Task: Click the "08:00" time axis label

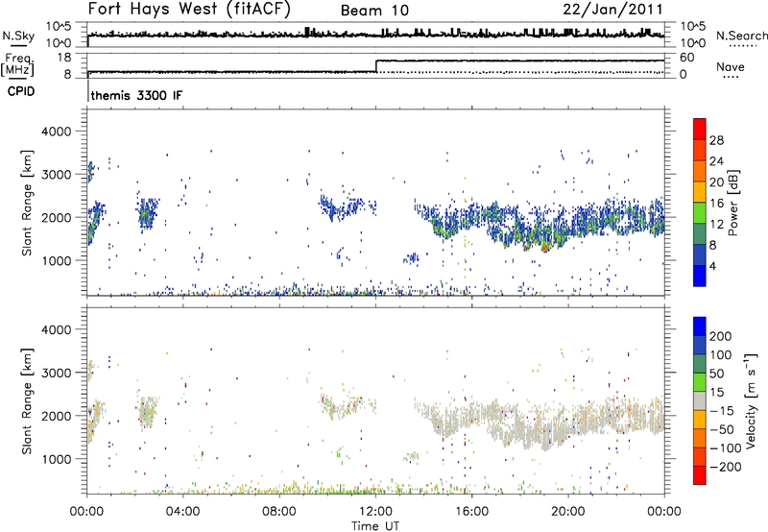Action: 279,511
